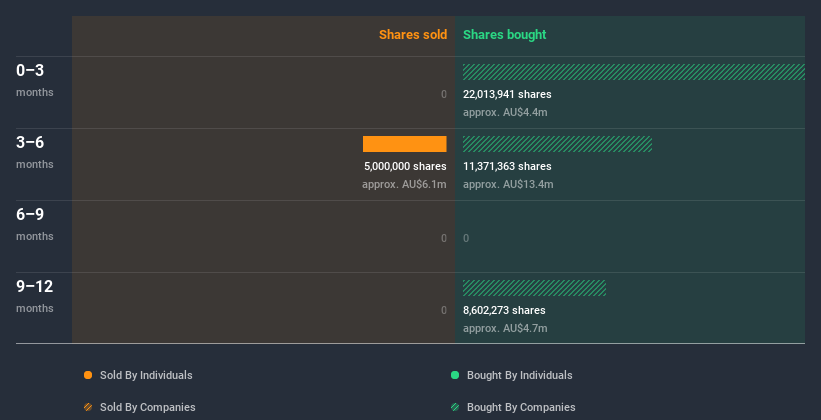This screenshot has width=821, height=420.
Task: Click the Shares sold column header
Action: point(413,35)
